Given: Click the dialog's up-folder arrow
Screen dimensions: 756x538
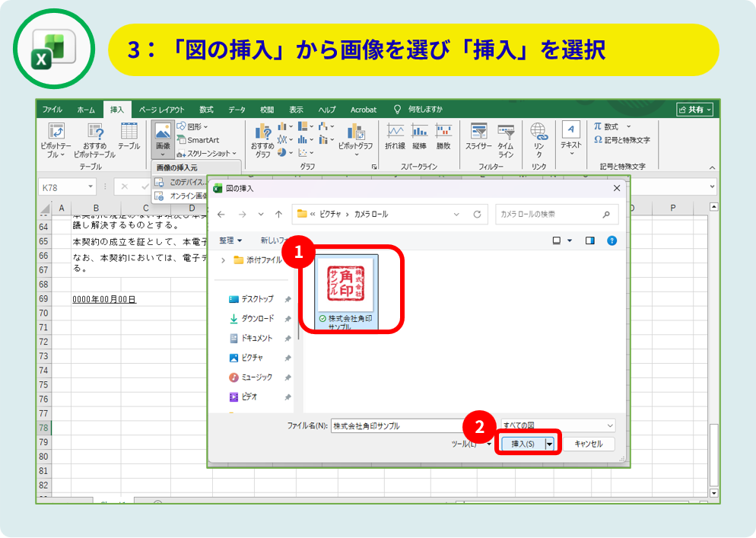Looking at the screenshot, I should tap(279, 215).
